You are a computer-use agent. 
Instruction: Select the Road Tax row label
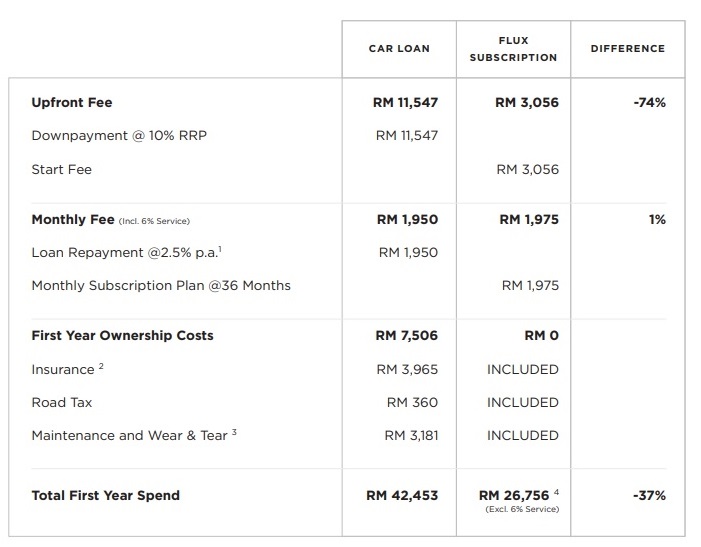pyautogui.click(x=62, y=402)
